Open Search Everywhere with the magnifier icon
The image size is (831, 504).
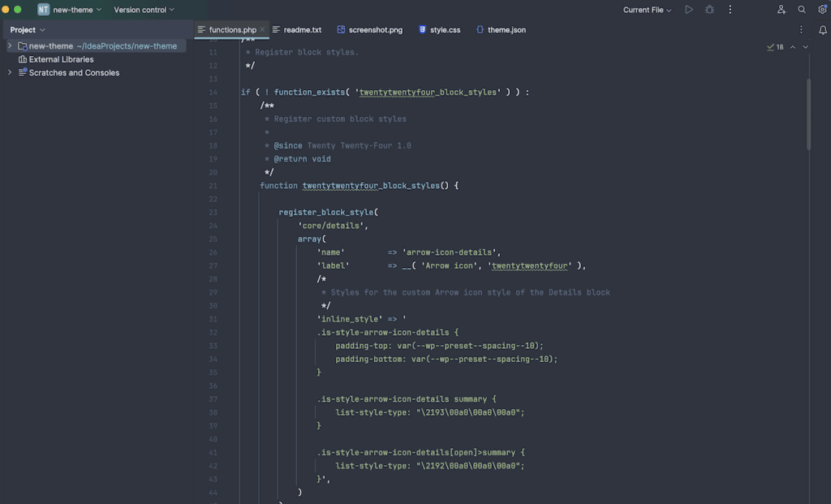(x=801, y=10)
